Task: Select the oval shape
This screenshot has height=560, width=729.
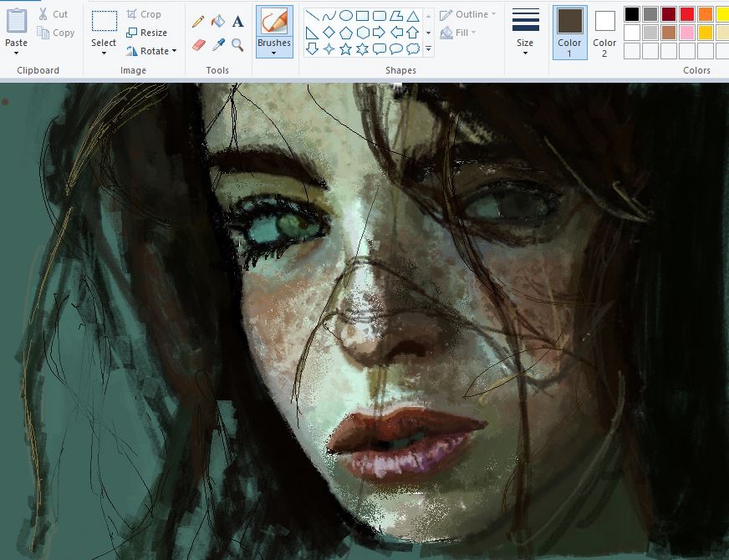Action: click(345, 16)
